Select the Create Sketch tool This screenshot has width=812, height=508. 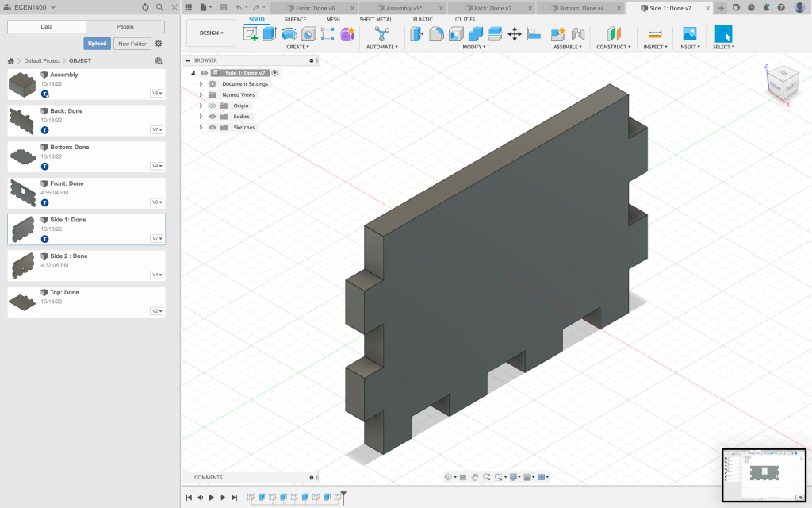251,34
